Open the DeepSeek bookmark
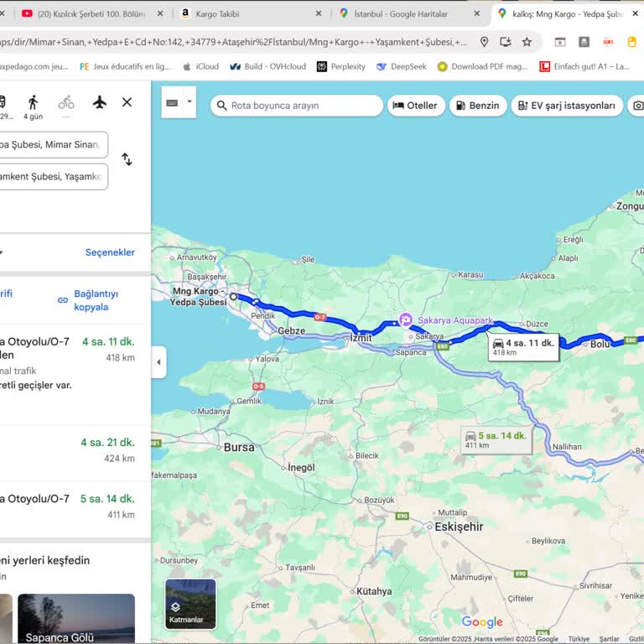The height and width of the screenshot is (644, 644). click(x=402, y=66)
